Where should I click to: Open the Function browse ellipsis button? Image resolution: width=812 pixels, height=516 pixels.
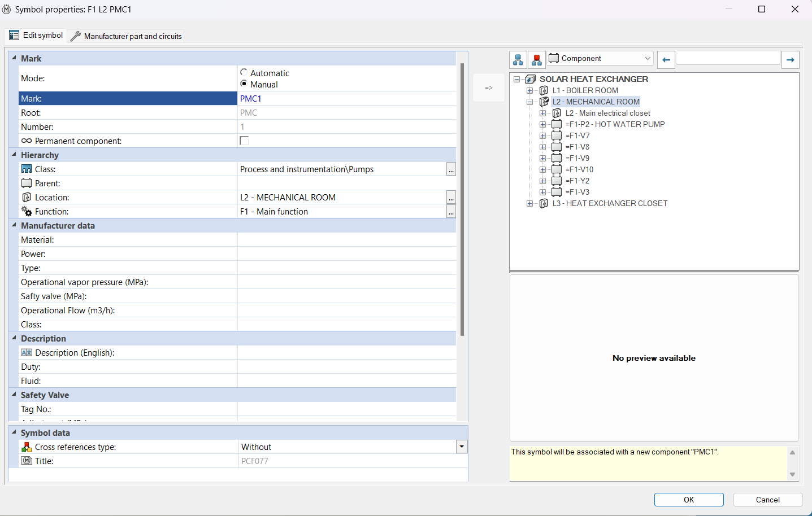[451, 212]
